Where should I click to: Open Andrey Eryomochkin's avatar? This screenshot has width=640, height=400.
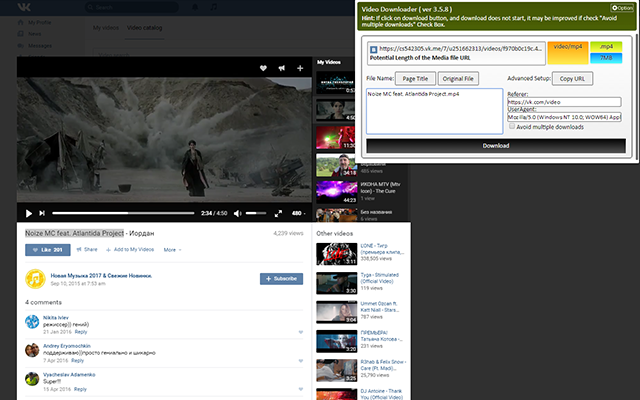pyautogui.click(x=32, y=350)
